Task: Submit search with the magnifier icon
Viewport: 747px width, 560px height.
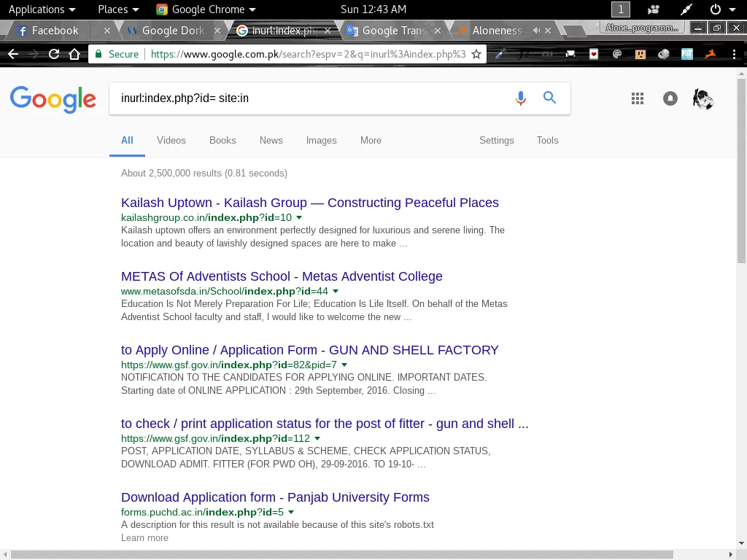Action: [x=550, y=98]
